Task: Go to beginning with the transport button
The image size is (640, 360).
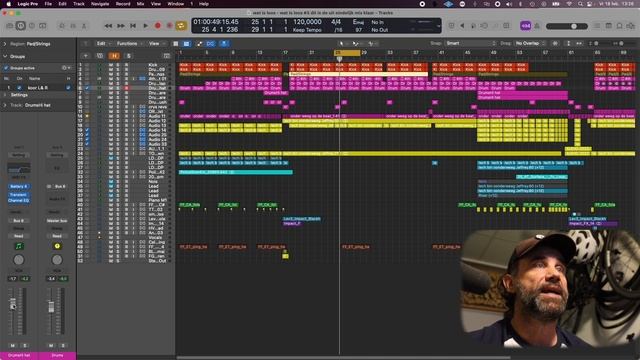Action: [133, 26]
